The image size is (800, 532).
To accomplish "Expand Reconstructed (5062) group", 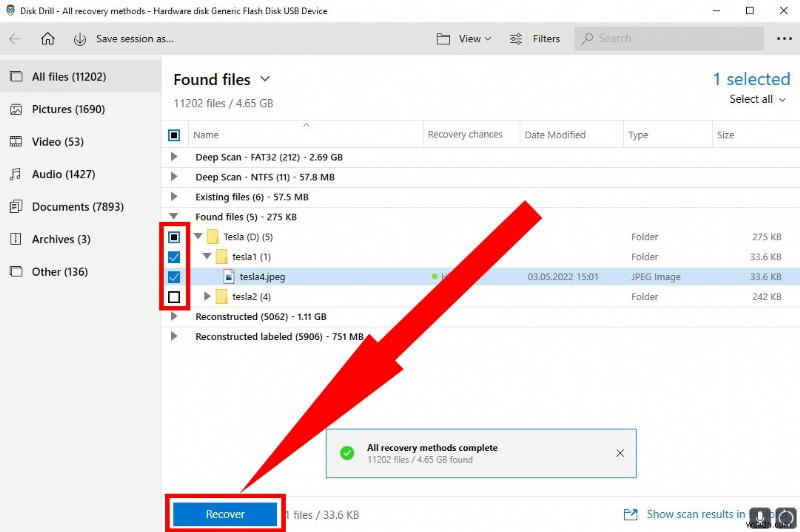I will [x=174, y=316].
